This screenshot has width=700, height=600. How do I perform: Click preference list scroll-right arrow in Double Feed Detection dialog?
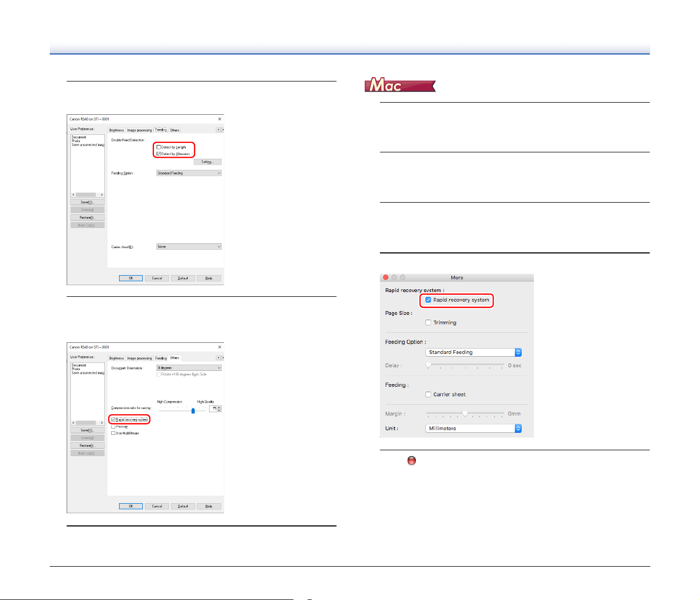(x=102, y=195)
